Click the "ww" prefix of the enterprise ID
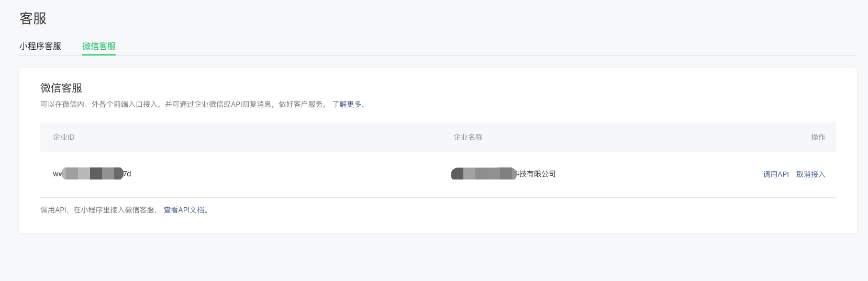Image resolution: width=868 pixels, height=281 pixels. [57, 174]
